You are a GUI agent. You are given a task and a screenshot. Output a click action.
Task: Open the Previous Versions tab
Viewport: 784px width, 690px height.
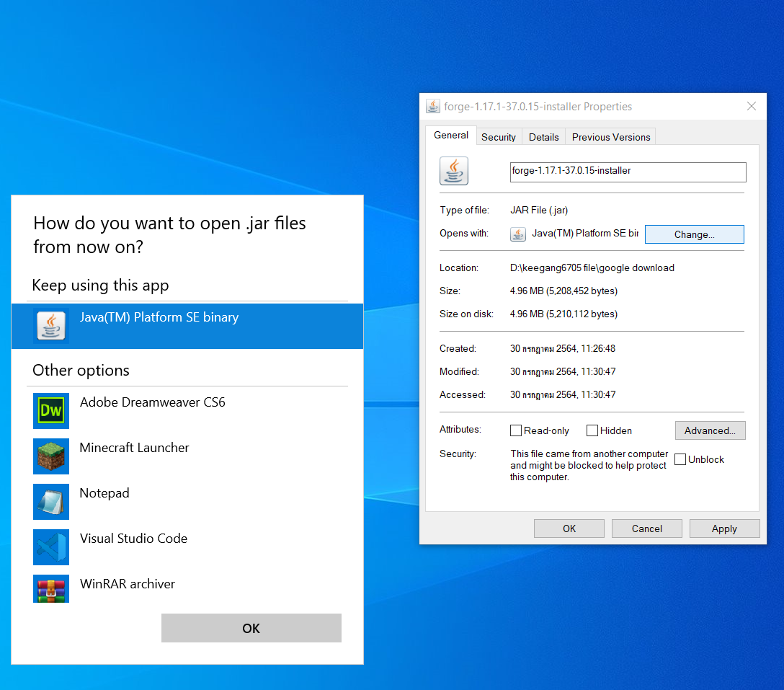pos(611,137)
